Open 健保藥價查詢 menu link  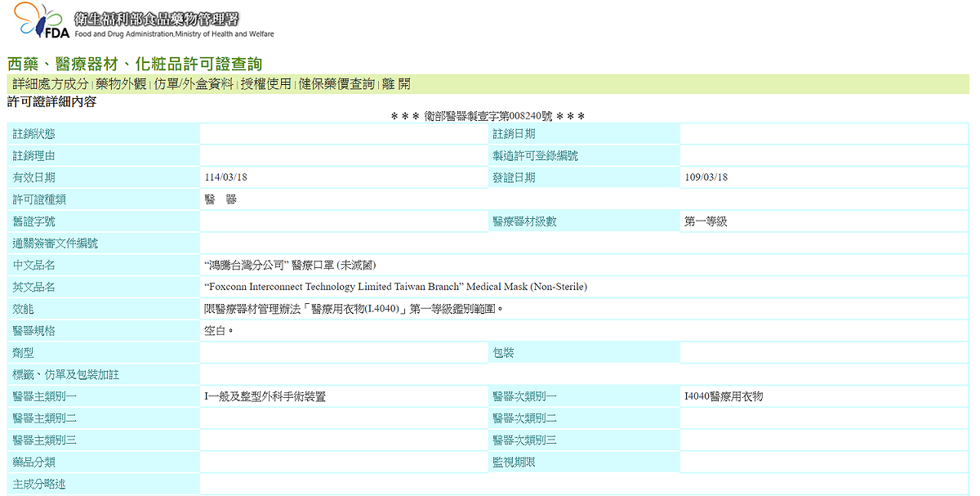coord(336,84)
